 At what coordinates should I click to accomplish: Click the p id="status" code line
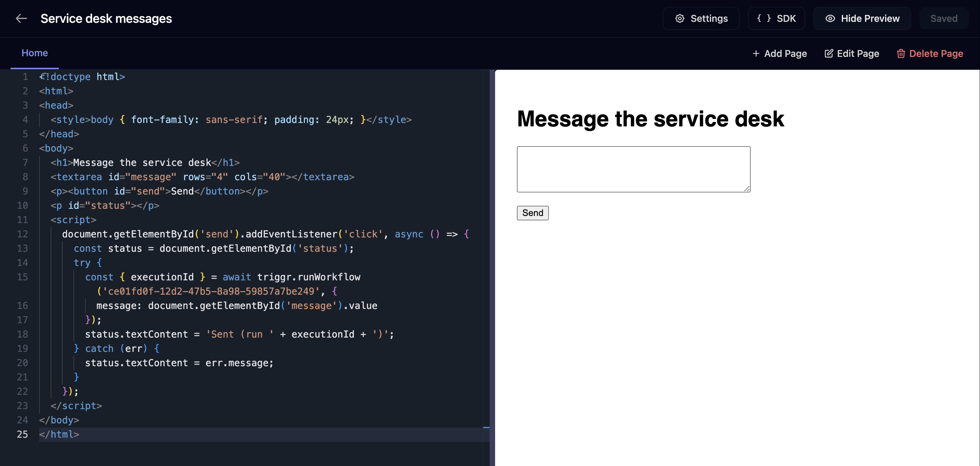[x=105, y=206]
